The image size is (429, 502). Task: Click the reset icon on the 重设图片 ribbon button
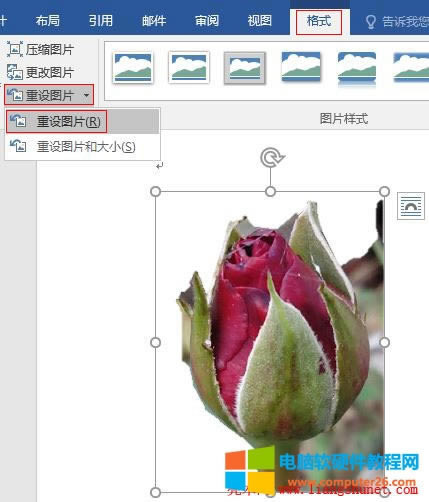[15, 95]
